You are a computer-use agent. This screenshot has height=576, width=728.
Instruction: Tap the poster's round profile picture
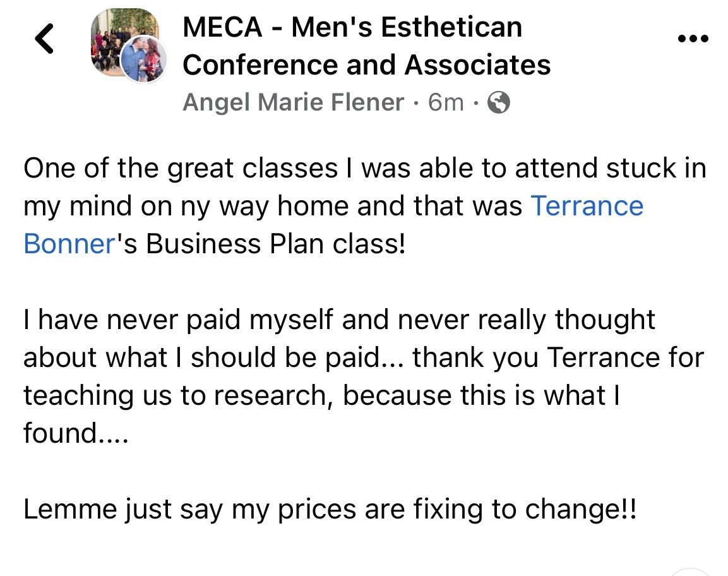coord(143,60)
